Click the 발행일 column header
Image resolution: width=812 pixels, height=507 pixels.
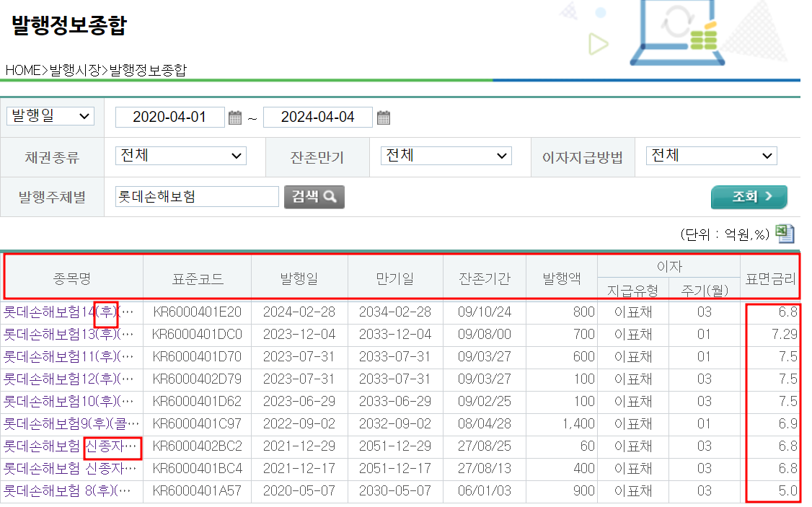[299, 278]
